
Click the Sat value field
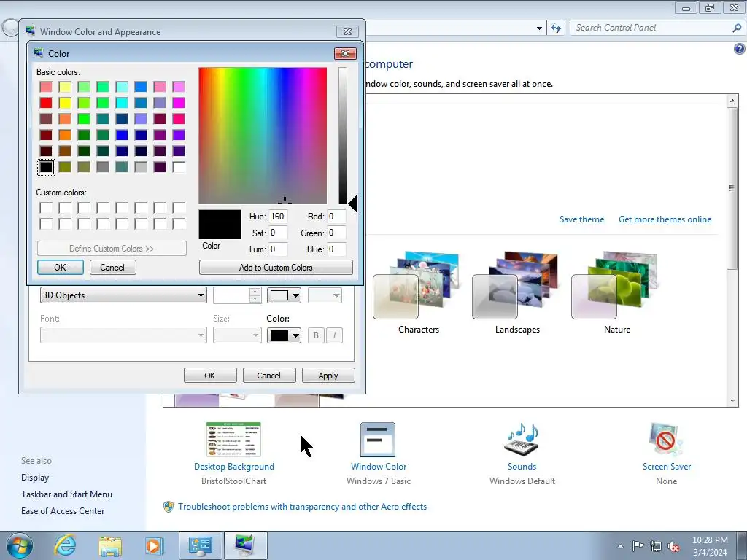[278, 233]
